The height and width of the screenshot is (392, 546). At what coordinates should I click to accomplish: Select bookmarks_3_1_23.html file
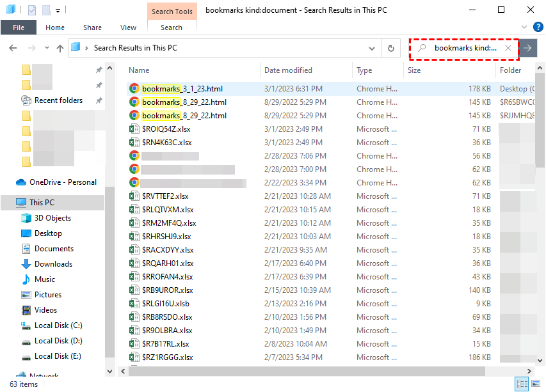tap(182, 89)
